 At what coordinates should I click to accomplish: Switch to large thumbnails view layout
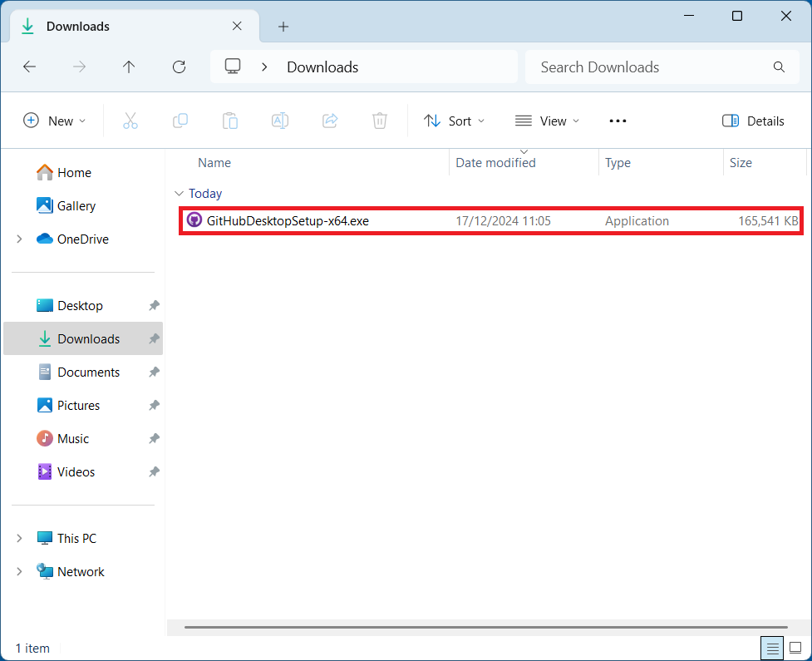click(795, 648)
